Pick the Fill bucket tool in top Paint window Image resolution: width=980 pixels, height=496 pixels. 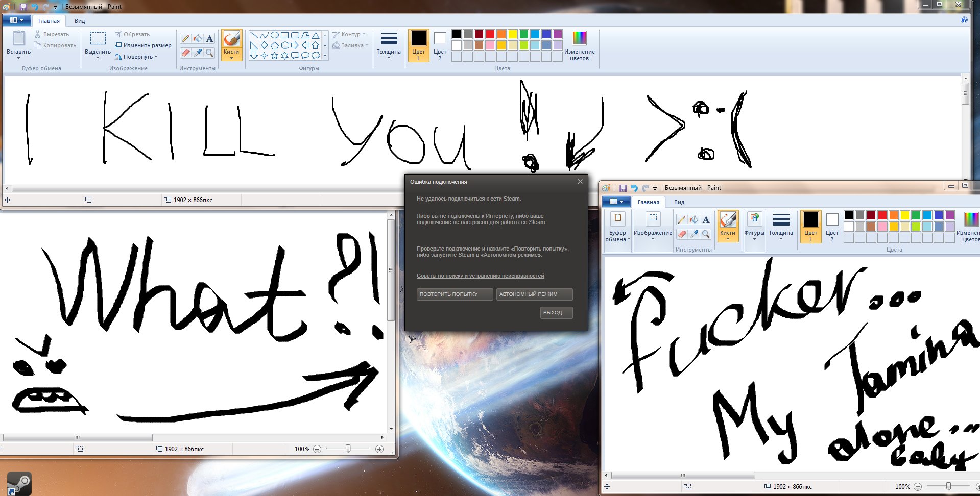(198, 39)
